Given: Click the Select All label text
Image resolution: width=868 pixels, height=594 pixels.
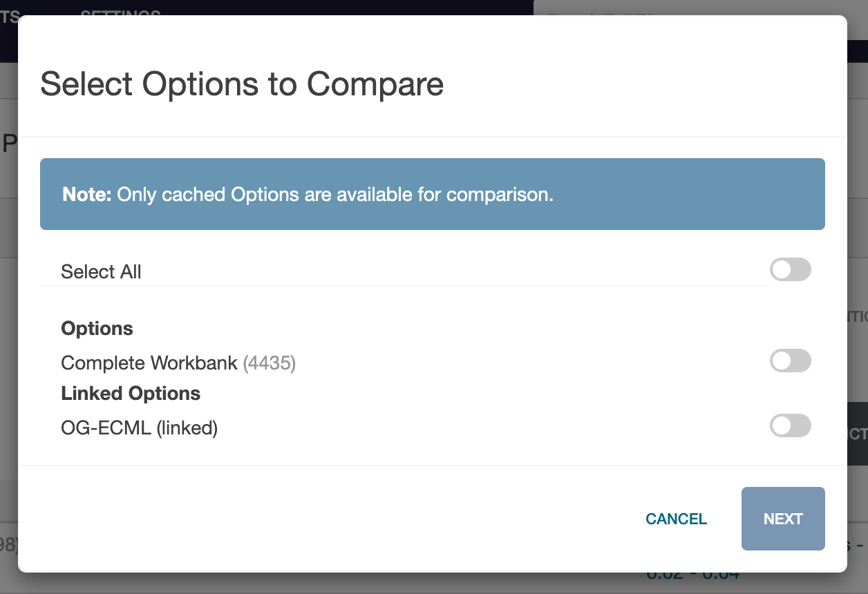Looking at the screenshot, I should coord(101,271).
